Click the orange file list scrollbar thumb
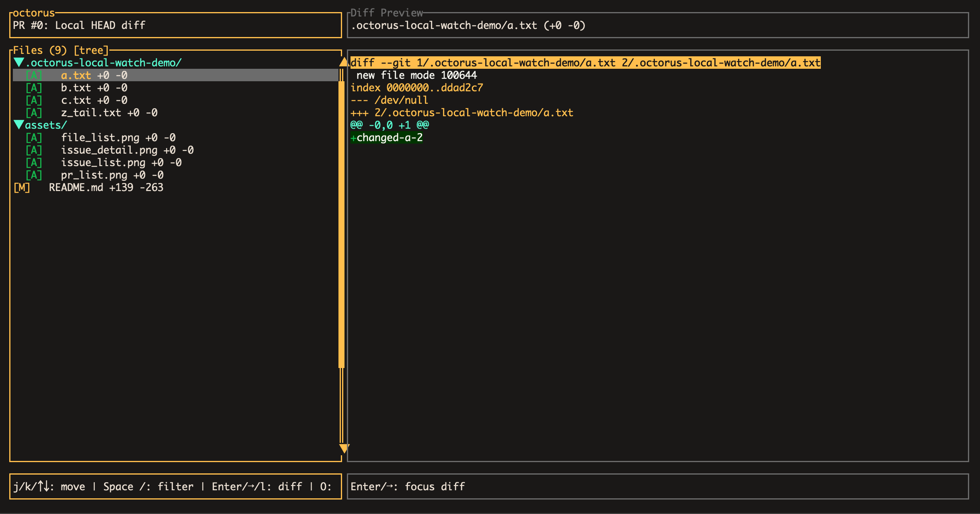The height and width of the screenshot is (514, 980). coord(342,224)
